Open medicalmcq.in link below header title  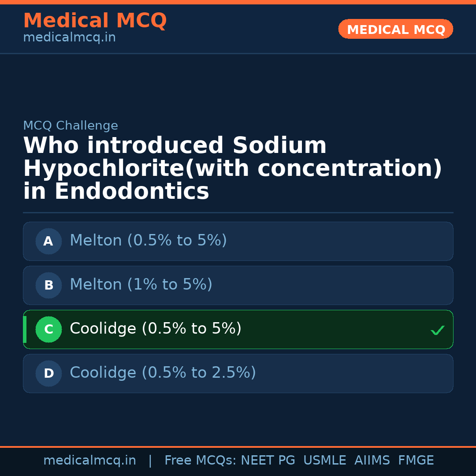pos(69,37)
